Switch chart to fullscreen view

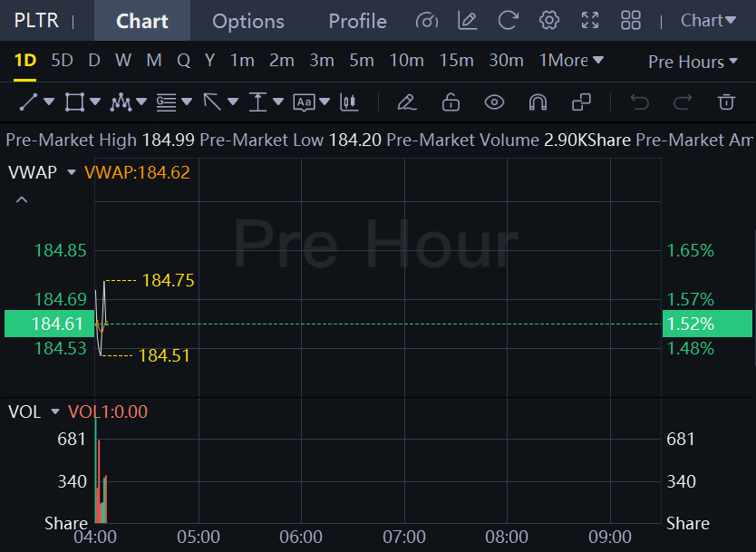pyautogui.click(x=590, y=21)
